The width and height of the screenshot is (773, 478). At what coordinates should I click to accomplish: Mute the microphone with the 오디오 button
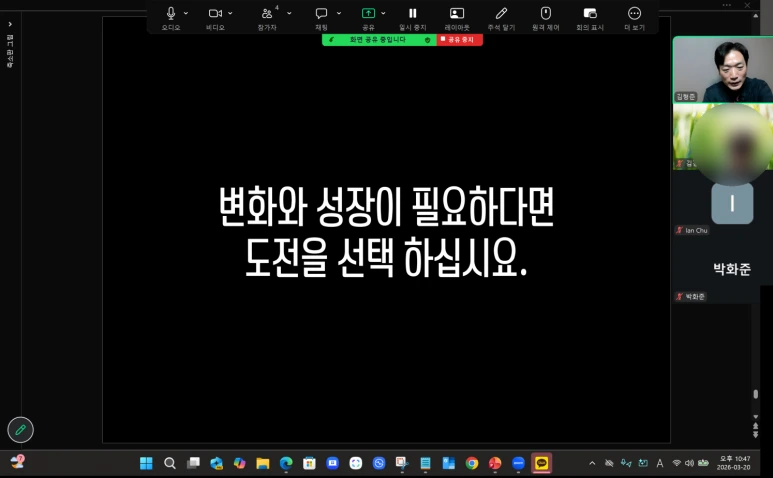(x=171, y=18)
